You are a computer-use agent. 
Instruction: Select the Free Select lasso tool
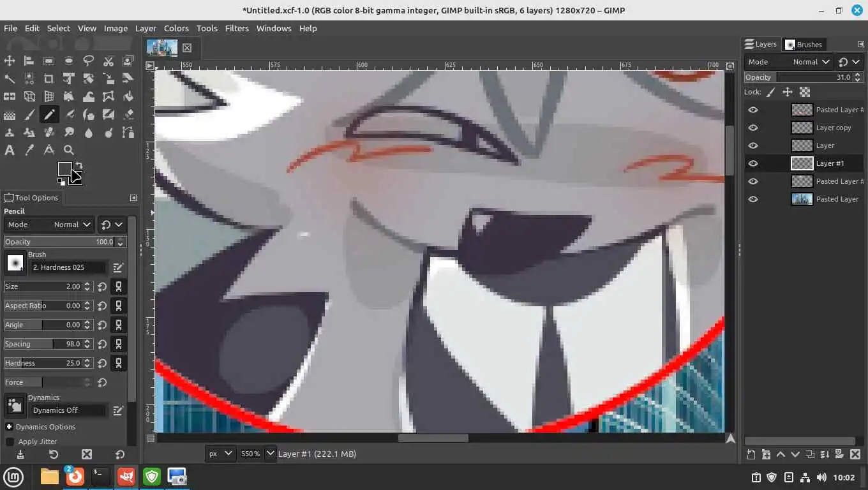[89, 61]
